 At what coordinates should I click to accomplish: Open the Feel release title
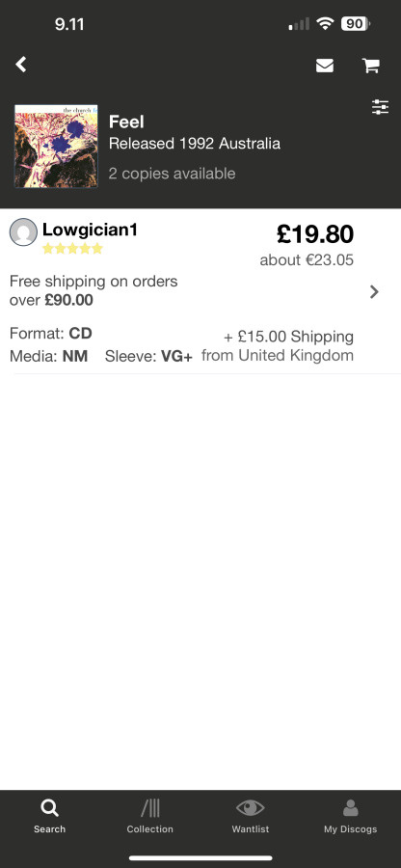pos(126,122)
